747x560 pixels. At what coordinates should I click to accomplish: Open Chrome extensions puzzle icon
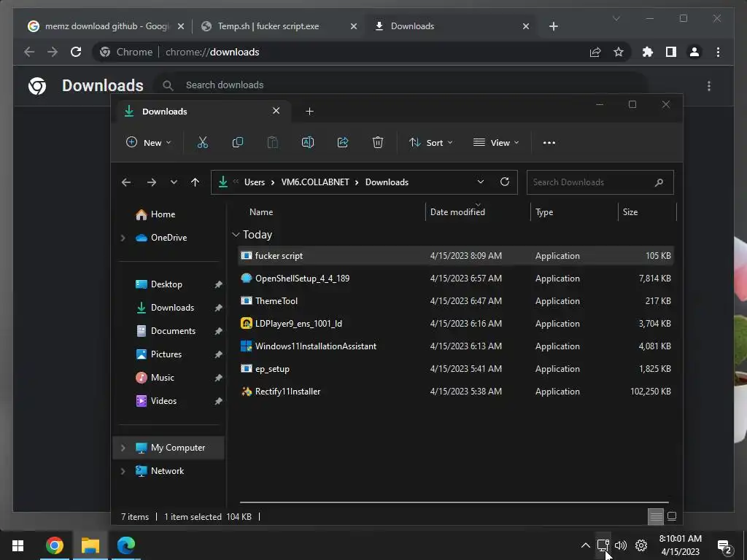[x=648, y=52]
